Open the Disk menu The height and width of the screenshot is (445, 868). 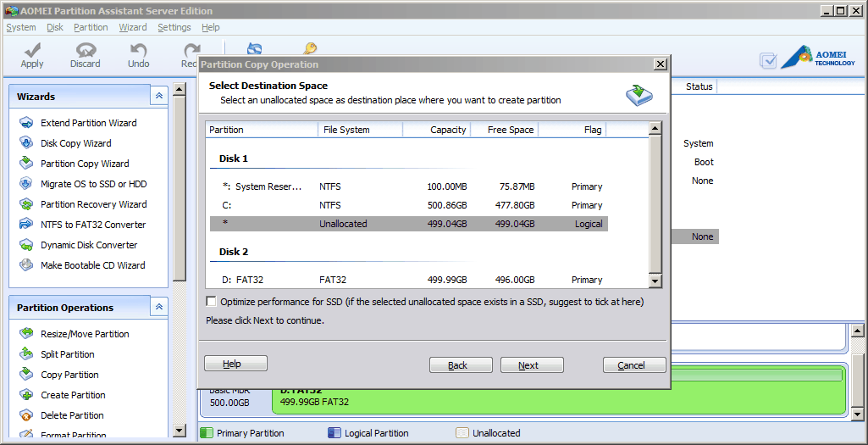(55, 27)
